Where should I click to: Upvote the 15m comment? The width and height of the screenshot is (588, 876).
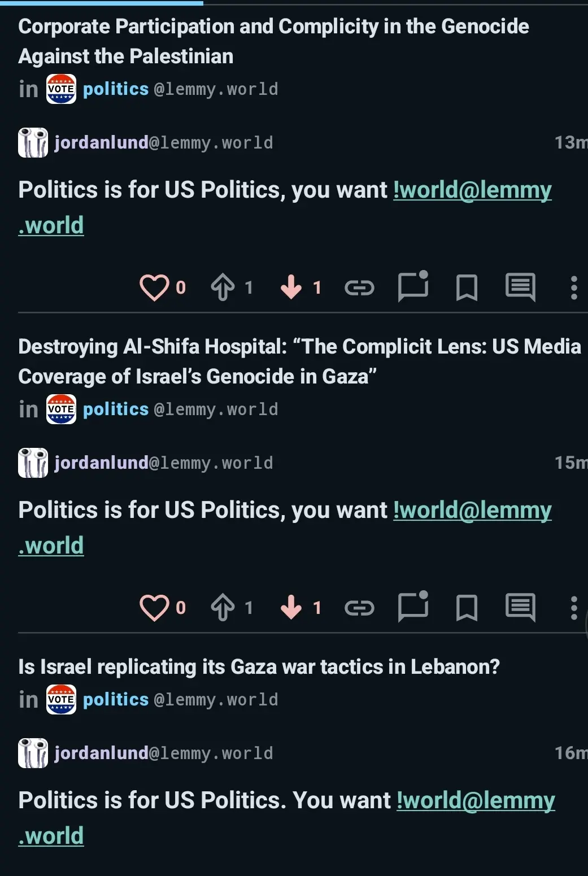click(223, 608)
